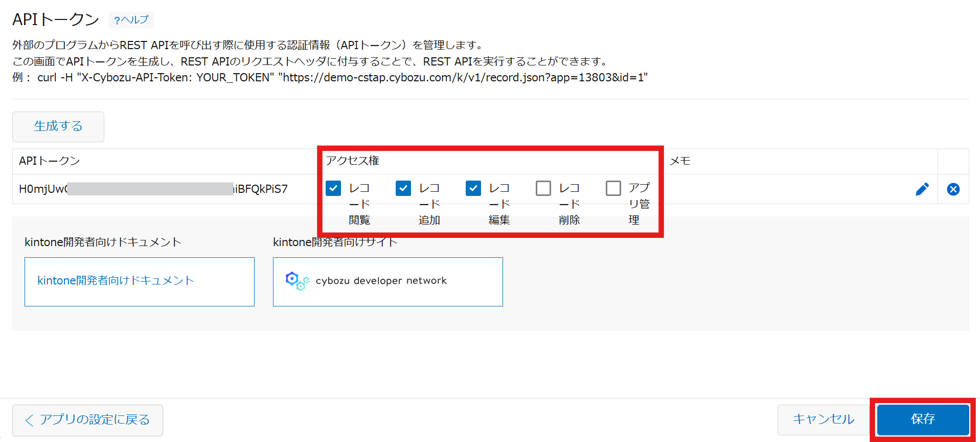This screenshot has height=442, width=980.
Task: Delete the API token with the X icon
Action: tap(953, 189)
